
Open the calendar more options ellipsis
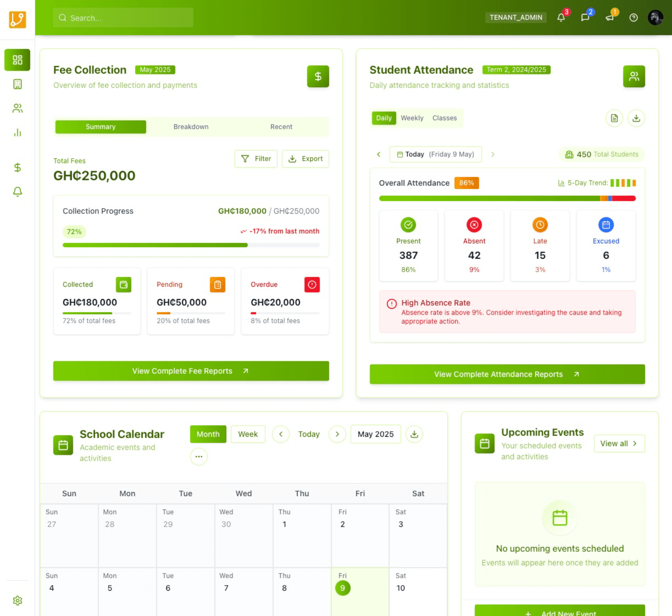point(199,457)
